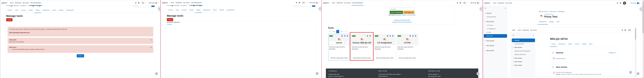Click Continue link after Successful registration
This screenshot has height=78, width=644.
[x=170, y=24]
